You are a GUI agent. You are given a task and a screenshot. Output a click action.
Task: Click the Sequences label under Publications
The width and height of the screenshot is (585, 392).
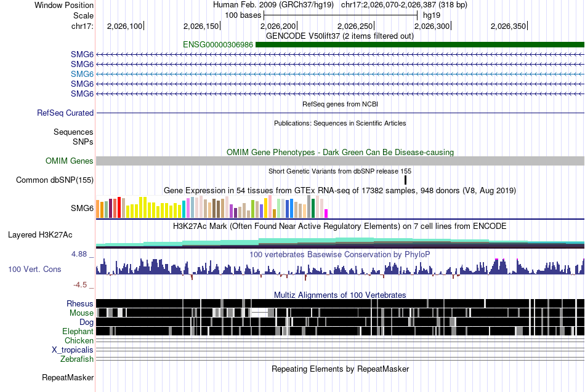(73, 132)
